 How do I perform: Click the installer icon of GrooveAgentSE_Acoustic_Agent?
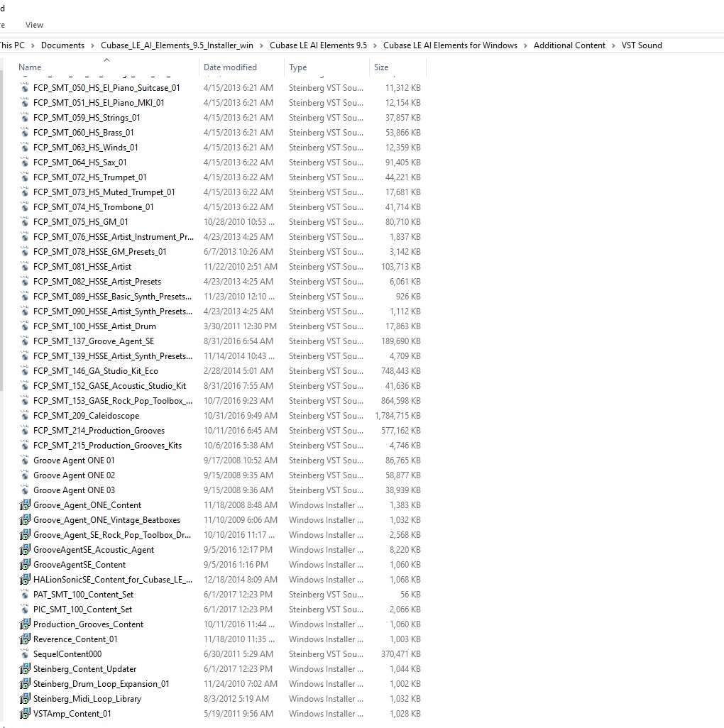25,550
